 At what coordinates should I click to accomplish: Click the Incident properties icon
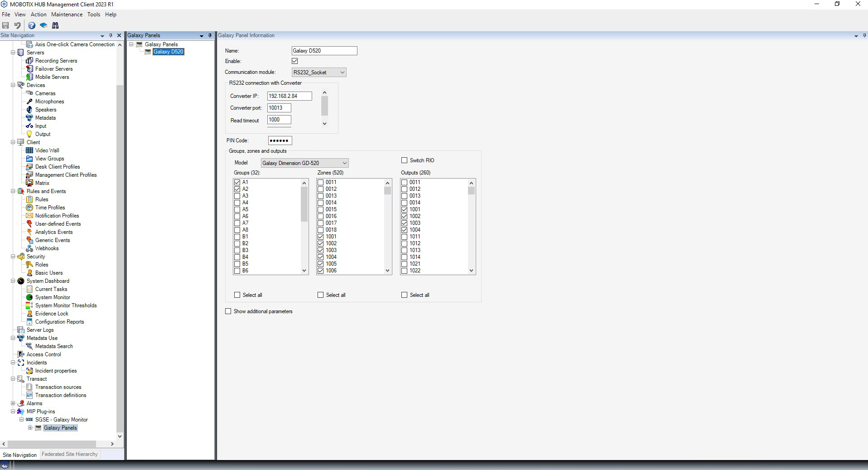pyautogui.click(x=29, y=371)
